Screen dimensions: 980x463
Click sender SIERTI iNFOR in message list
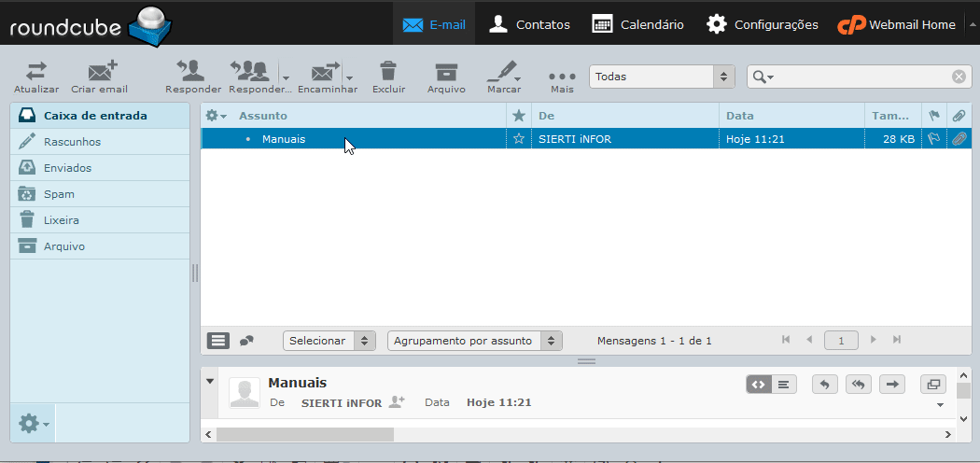[574, 139]
